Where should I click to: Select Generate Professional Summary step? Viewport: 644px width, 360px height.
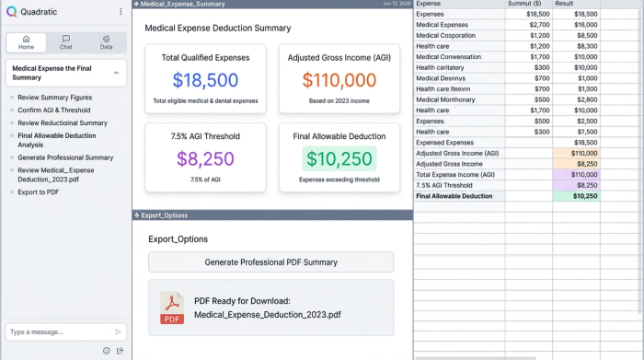(x=65, y=157)
